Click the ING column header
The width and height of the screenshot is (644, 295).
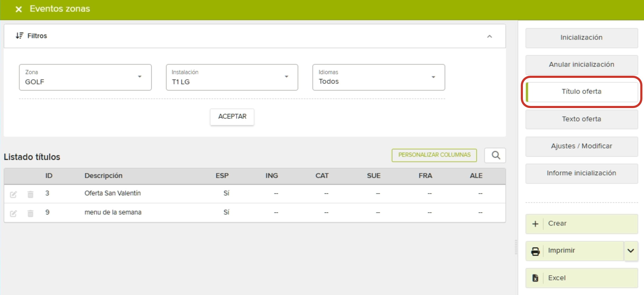point(272,176)
